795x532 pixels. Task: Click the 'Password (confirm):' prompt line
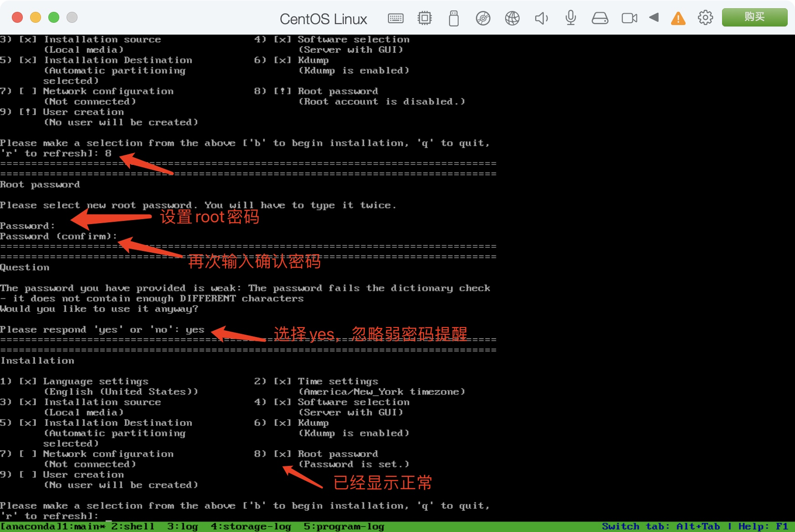click(58, 236)
